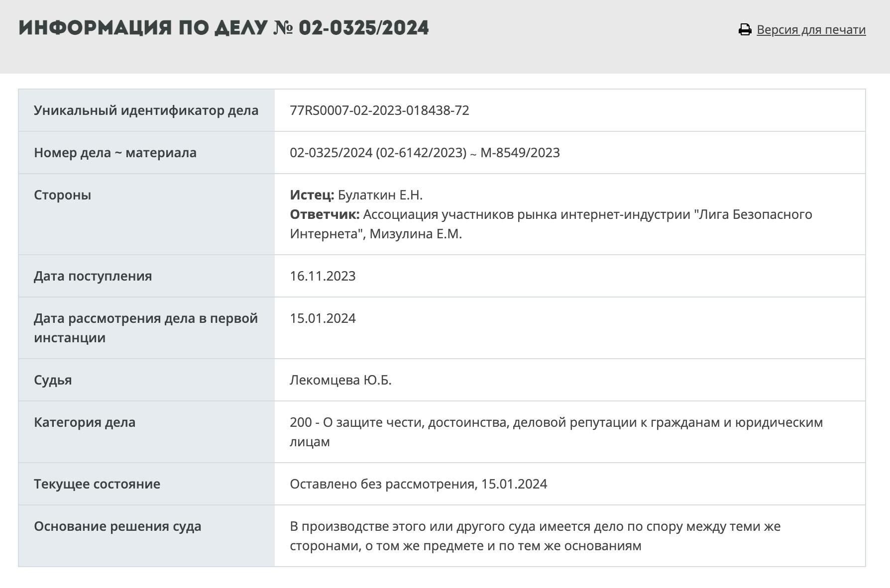The height and width of the screenshot is (588, 890).
Task: Click the judge name 'Лекомцева Ю.Б.'
Action: point(340,380)
